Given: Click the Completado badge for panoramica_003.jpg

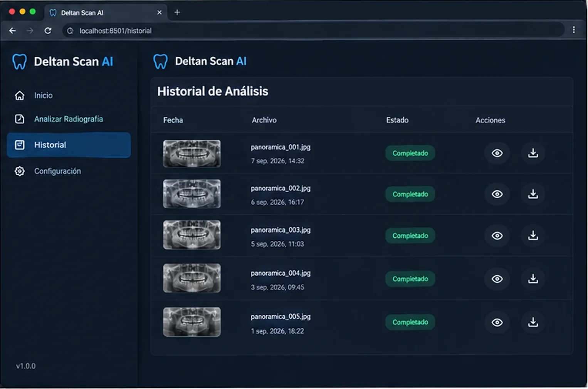Looking at the screenshot, I should [x=410, y=236].
